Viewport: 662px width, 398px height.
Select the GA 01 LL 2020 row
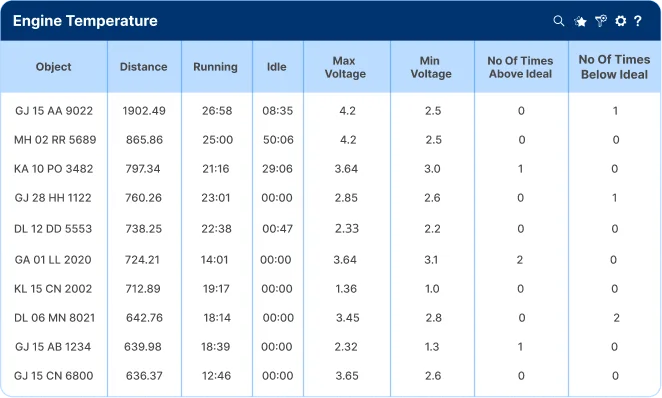[x=331, y=260]
